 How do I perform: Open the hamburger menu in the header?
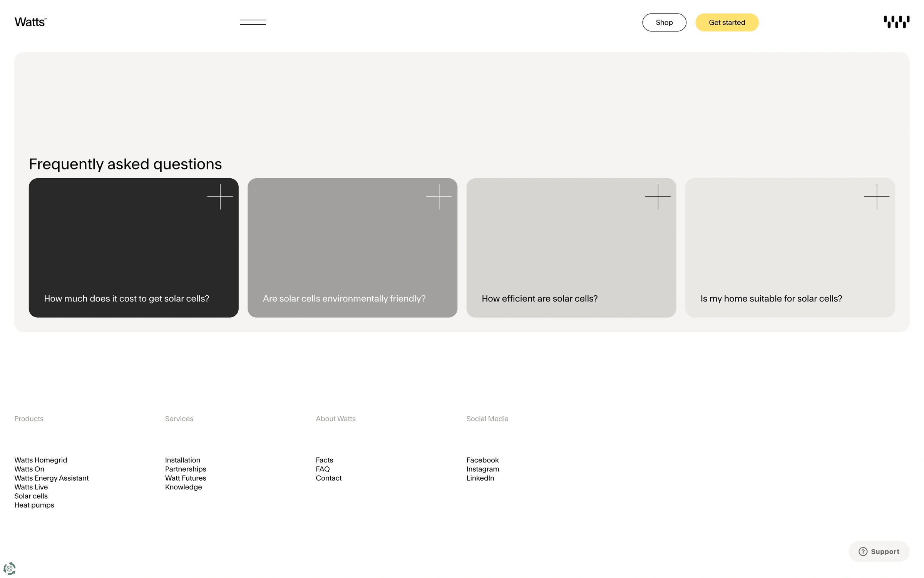253,22
